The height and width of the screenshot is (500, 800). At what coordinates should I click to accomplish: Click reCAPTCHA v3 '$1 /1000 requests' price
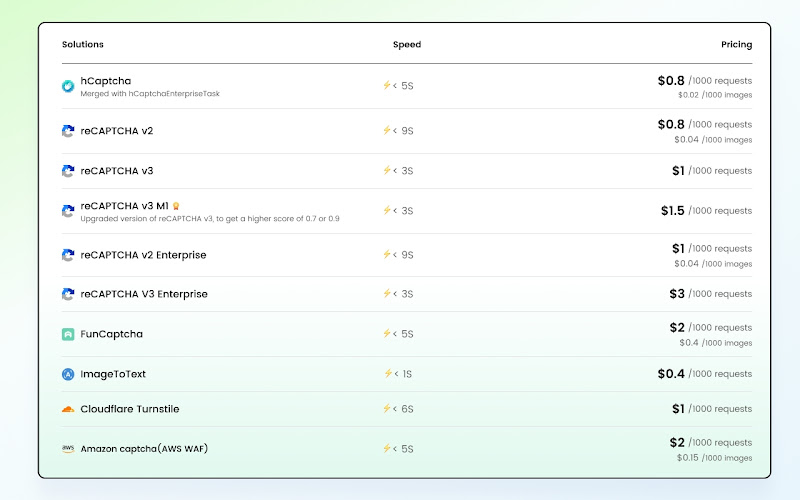pyautogui.click(x=712, y=171)
